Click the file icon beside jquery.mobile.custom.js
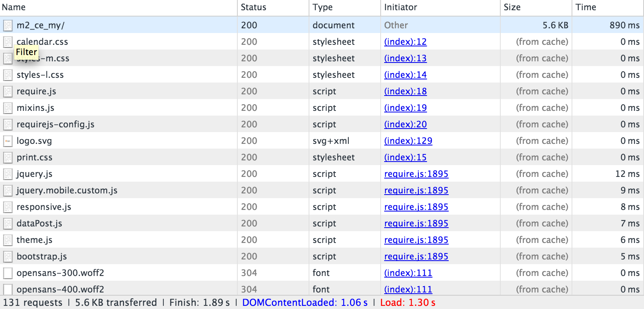The height and width of the screenshot is (309, 644). (x=8, y=191)
